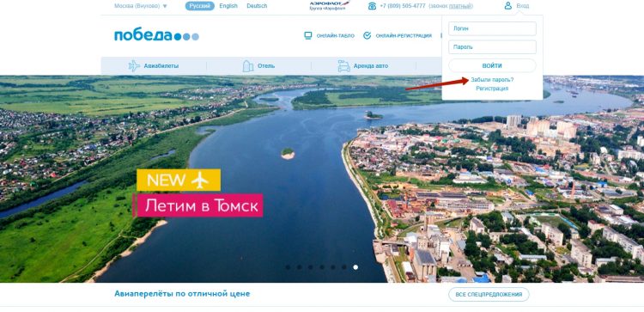Expand the Москва (Внуково) city dropdown
The image size is (644, 312).
[x=141, y=6]
